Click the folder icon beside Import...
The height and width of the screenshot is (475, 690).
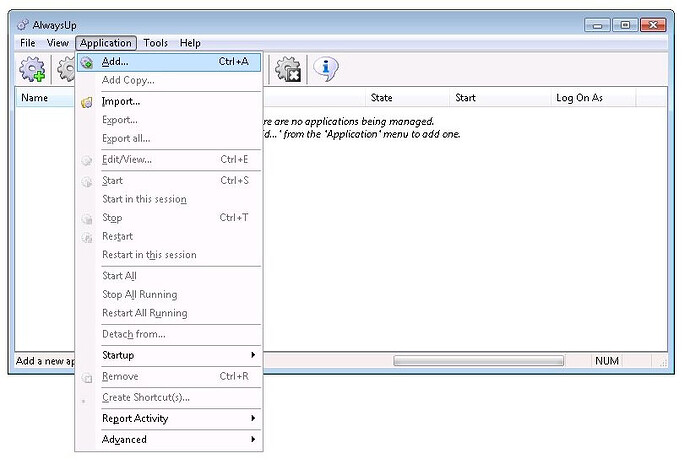[x=87, y=103]
